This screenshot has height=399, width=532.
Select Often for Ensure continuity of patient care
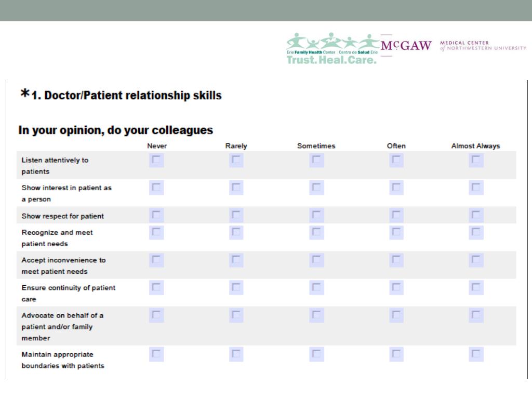pyautogui.click(x=396, y=287)
